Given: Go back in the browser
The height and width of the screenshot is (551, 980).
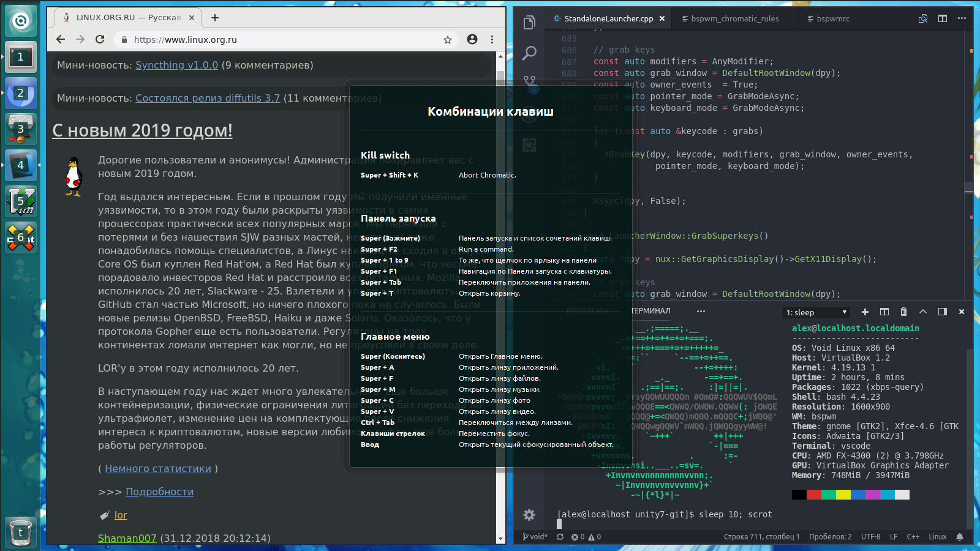Looking at the screenshot, I should [x=60, y=39].
